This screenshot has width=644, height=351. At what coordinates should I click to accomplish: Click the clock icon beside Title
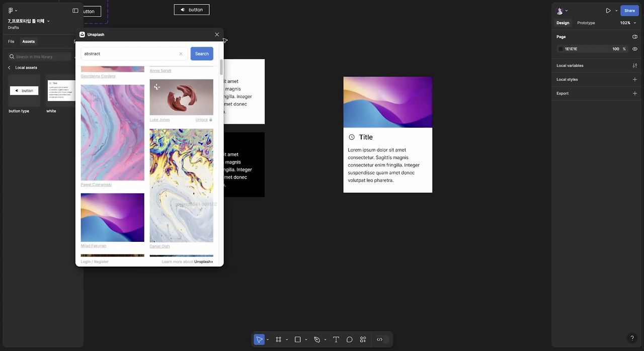352,137
